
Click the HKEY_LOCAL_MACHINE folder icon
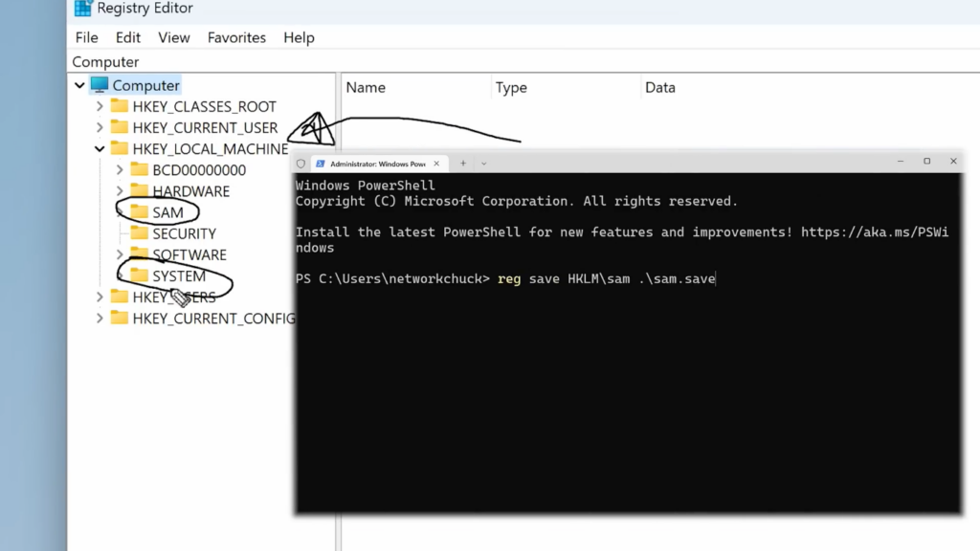click(120, 148)
